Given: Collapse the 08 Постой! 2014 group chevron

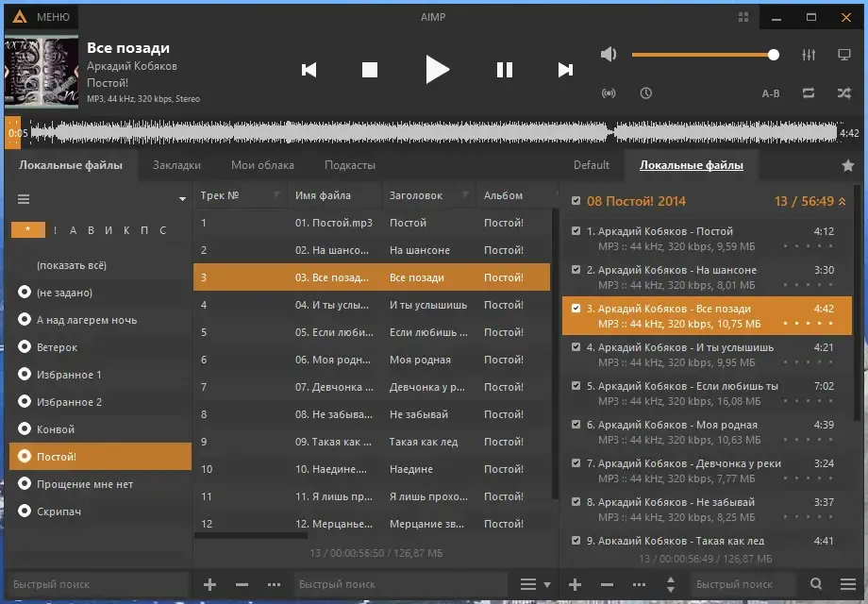Looking at the screenshot, I should point(842,202).
